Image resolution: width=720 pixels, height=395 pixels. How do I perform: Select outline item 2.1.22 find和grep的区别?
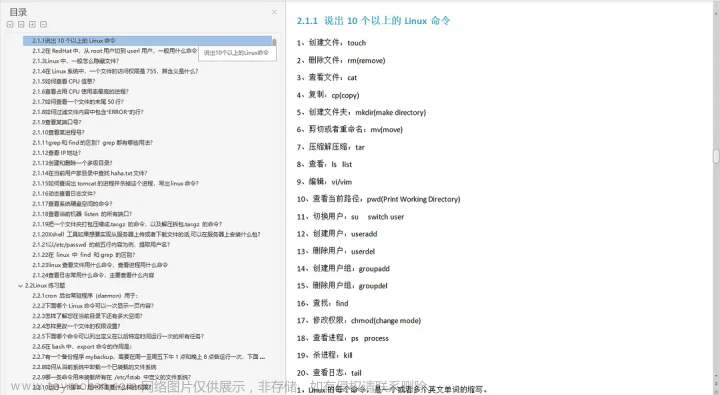coord(84,254)
